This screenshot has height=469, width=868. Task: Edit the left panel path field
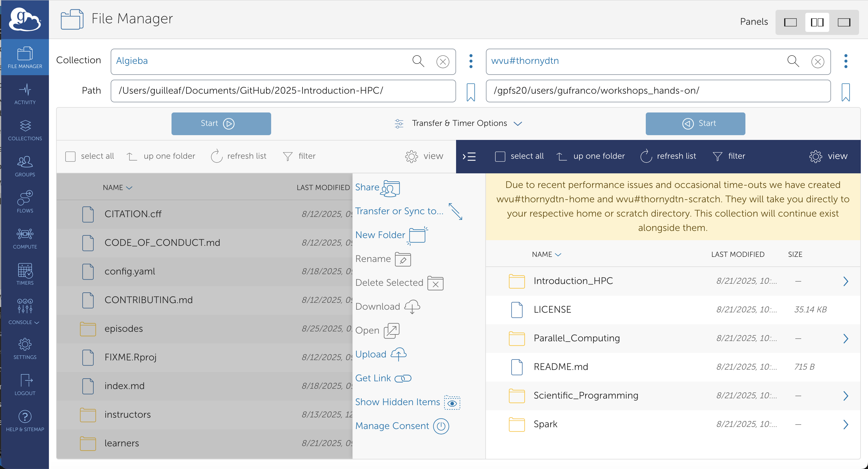tap(283, 91)
